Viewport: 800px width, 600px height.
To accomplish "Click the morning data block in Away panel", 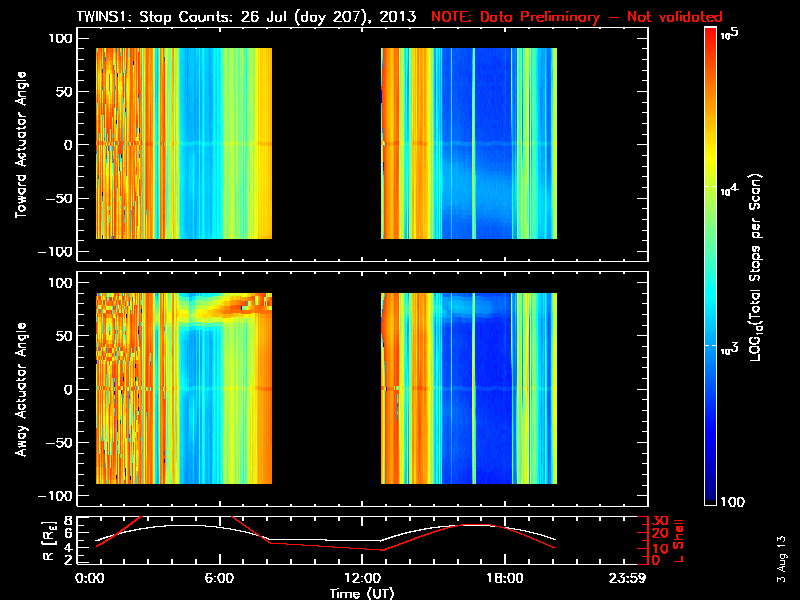I will (x=184, y=388).
